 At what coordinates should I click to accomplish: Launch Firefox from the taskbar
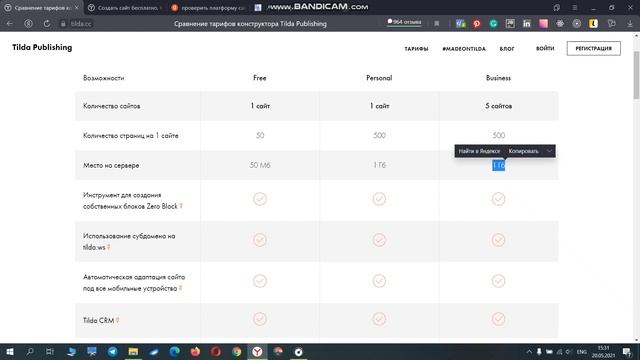[195, 351]
